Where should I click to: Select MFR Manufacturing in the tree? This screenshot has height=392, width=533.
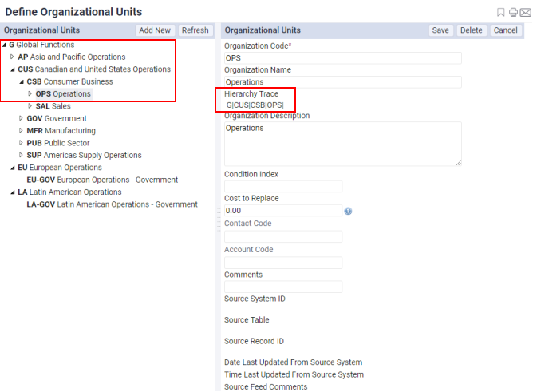61,131
